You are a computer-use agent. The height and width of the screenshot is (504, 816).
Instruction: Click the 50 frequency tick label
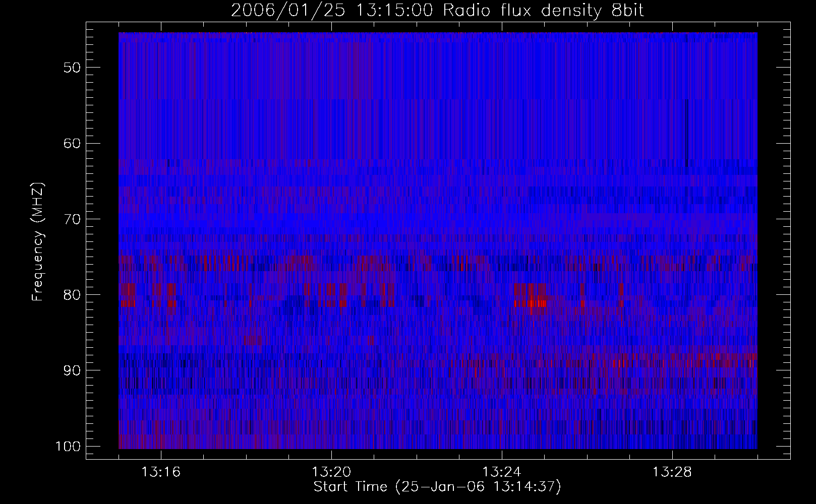[71, 68]
